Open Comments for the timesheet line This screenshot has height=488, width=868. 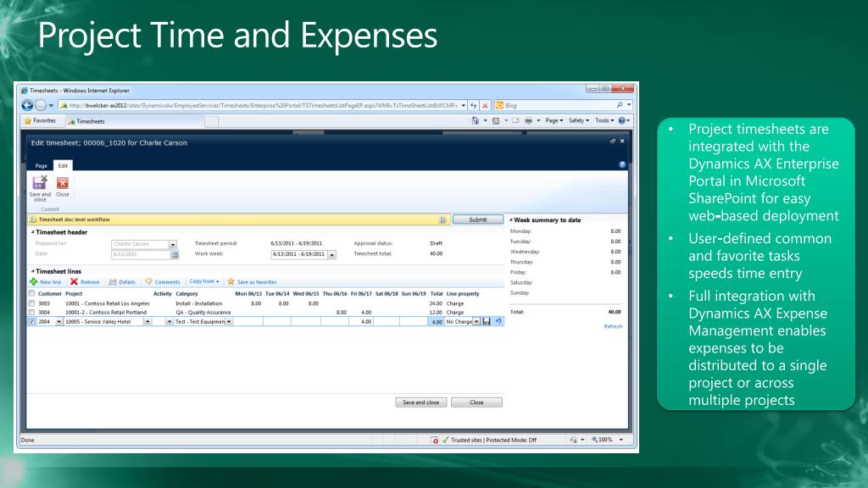[163, 281]
